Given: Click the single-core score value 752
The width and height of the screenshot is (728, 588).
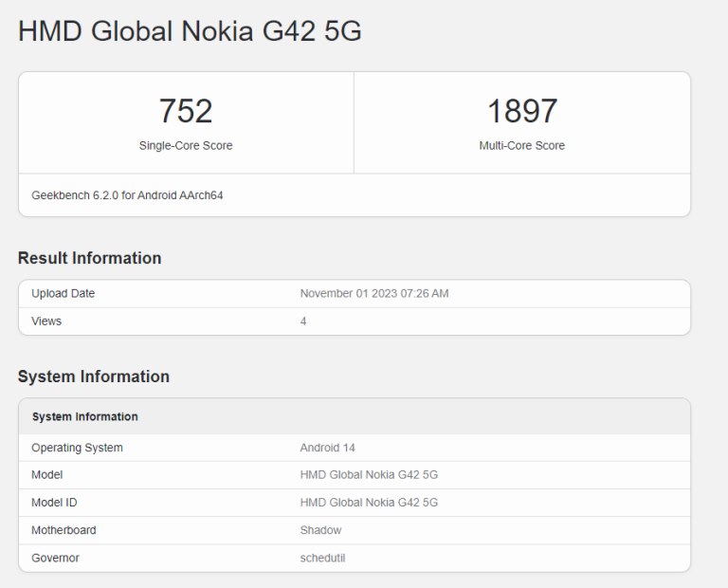Looking at the screenshot, I should point(186,111).
